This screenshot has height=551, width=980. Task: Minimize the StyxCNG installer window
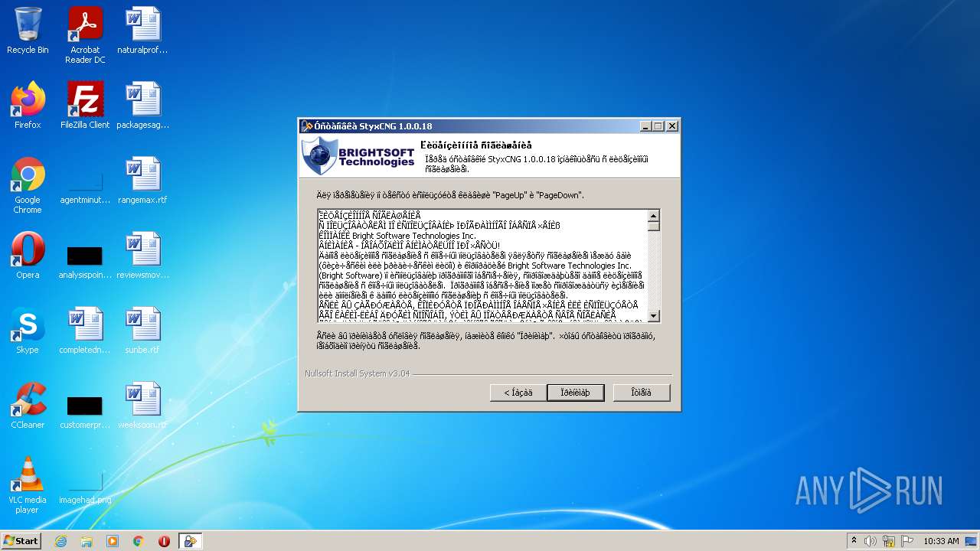tap(645, 126)
